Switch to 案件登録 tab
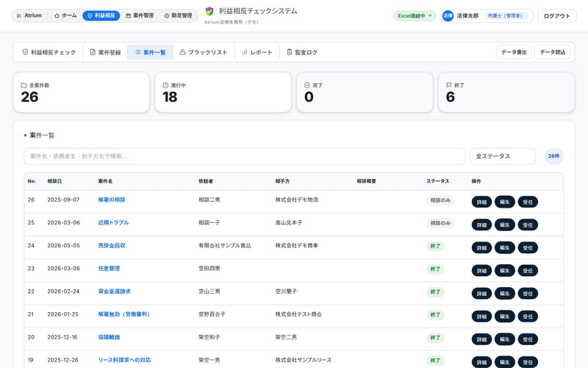The image size is (588, 368). pos(105,52)
